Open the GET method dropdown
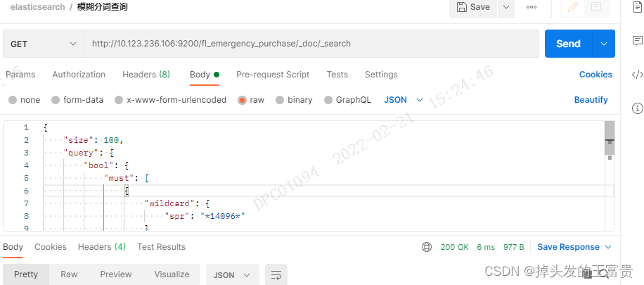 pyautogui.click(x=44, y=44)
